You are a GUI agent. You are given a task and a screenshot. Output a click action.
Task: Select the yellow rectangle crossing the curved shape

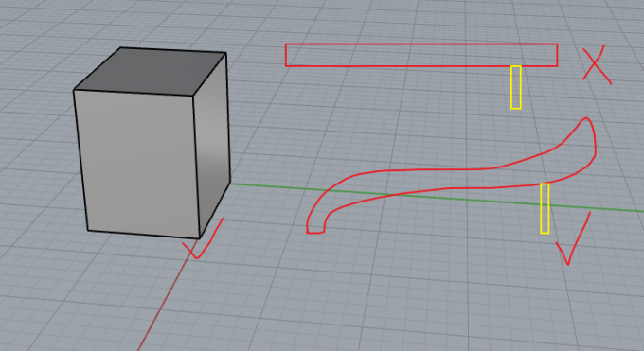[545, 208]
